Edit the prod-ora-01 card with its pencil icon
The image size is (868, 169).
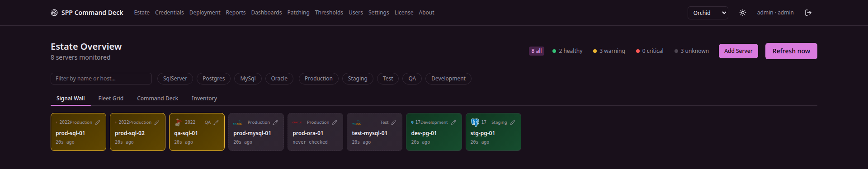click(x=335, y=122)
